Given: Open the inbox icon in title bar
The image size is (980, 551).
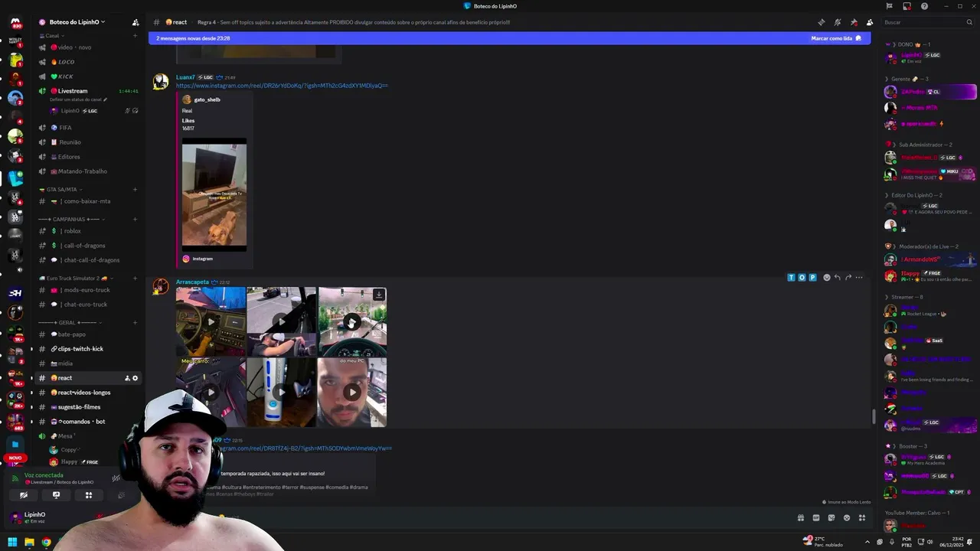Looking at the screenshot, I should [x=906, y=6].
